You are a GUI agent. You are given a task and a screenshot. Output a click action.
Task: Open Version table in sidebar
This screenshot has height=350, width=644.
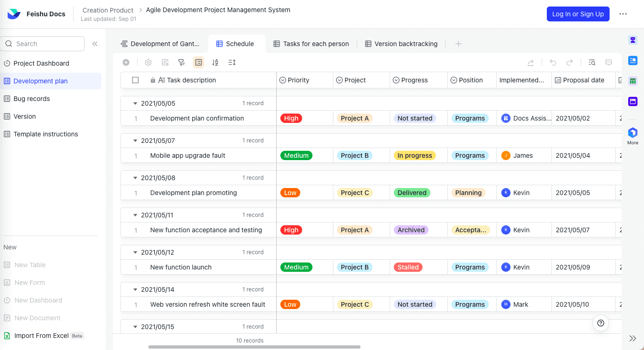[x=51, y=116]
